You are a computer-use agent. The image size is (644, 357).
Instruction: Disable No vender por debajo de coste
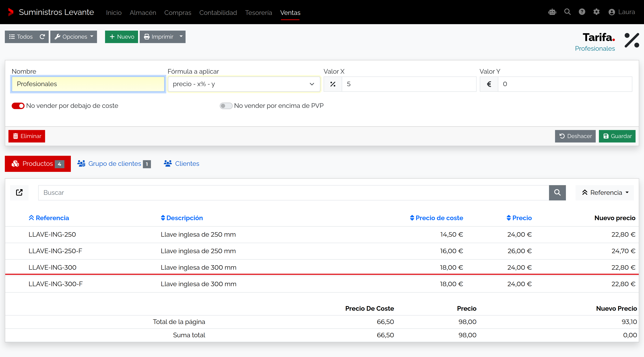18,106
